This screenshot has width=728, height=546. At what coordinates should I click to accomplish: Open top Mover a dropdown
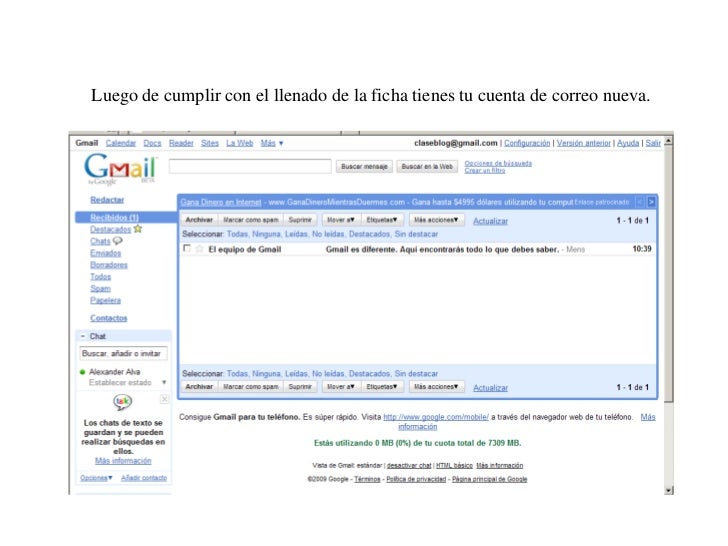341,220
